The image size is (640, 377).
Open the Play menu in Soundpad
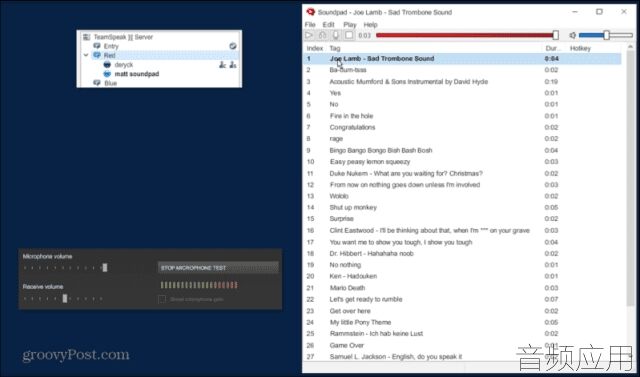pos(350,24)
